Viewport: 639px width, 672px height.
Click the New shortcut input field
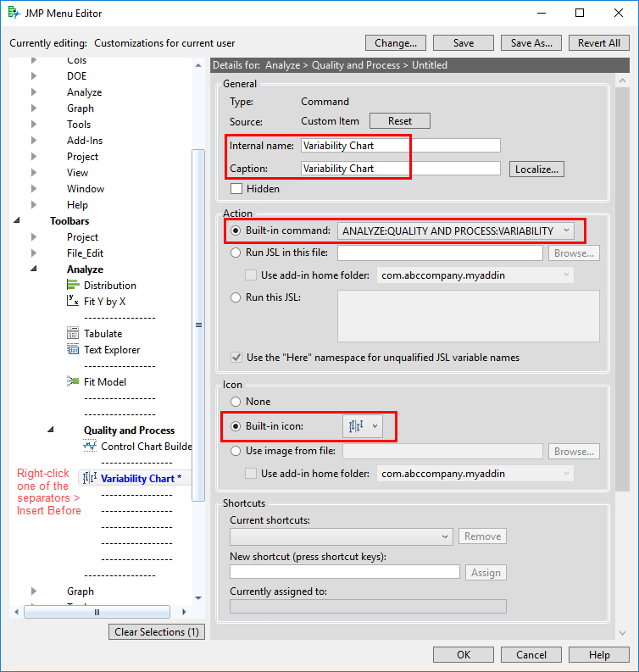(x=345, y=572)
